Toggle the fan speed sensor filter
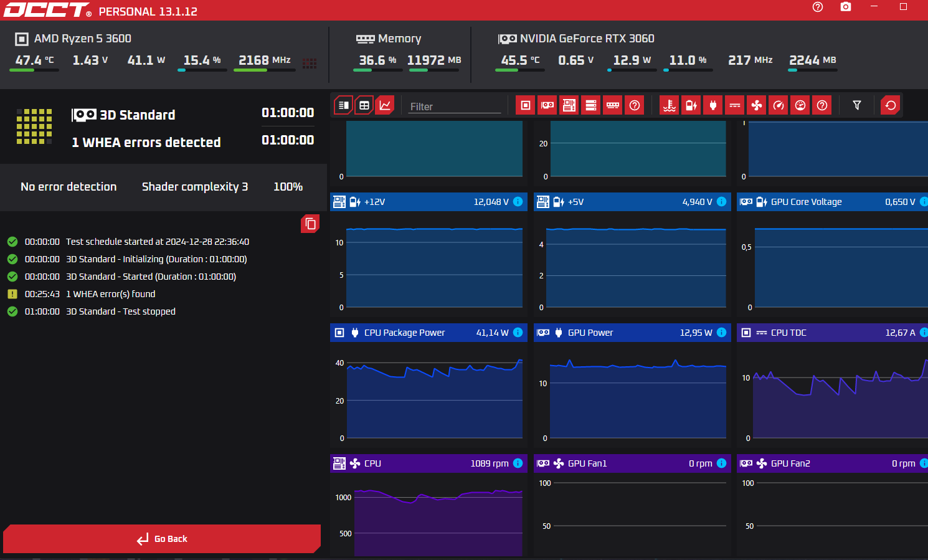The image size is (928, 560). tap(757, 105)
